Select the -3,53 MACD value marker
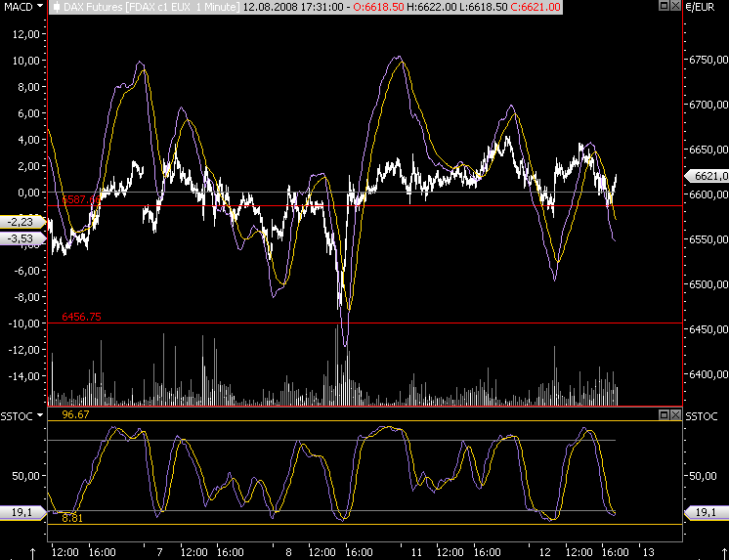The image size is (729, 560). pos(22,239)
